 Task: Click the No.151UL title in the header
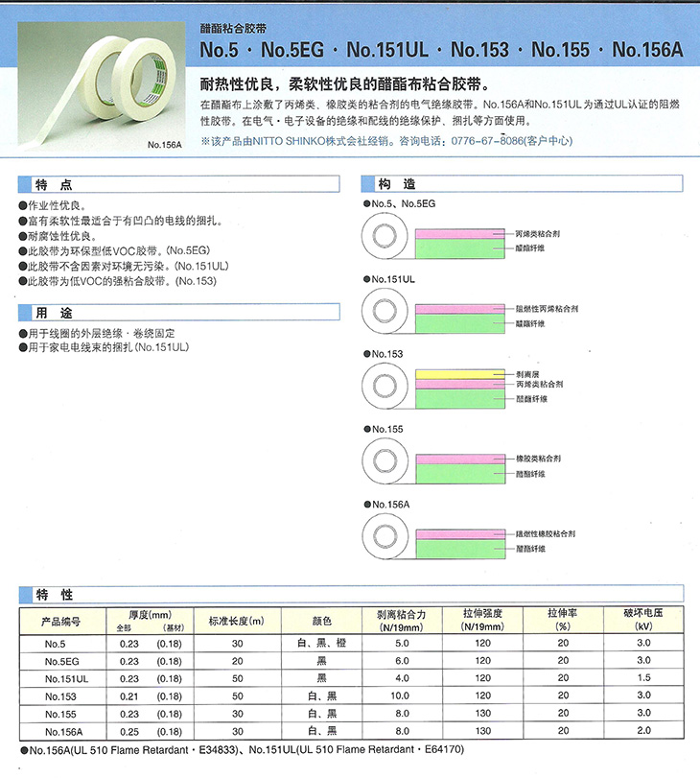point(387,50)
